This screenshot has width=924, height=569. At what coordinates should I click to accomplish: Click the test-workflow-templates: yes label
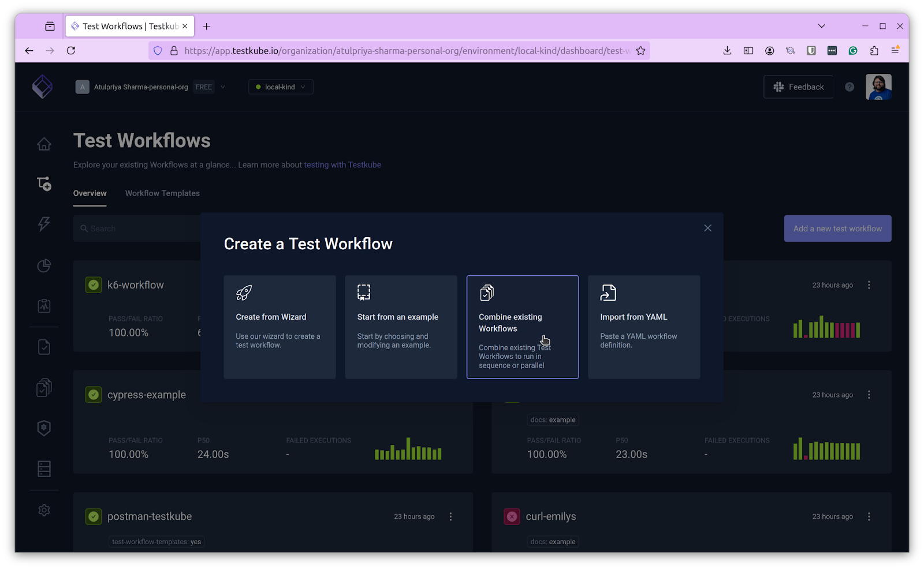tap(157, 542)
